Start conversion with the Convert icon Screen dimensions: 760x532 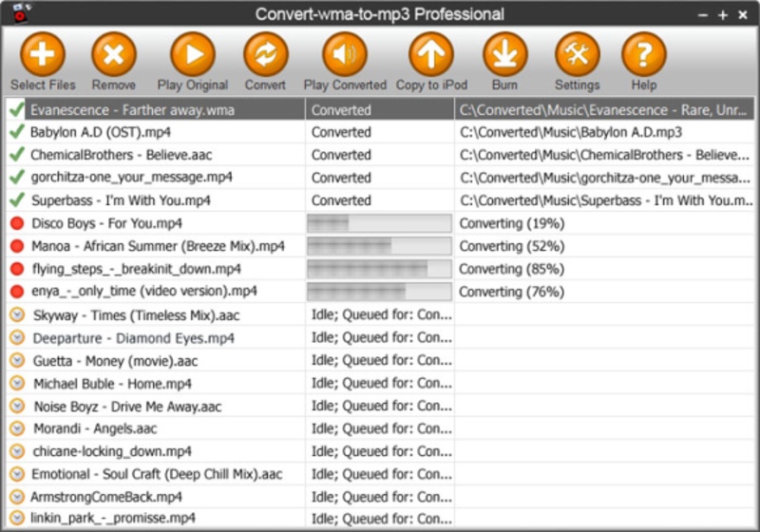(266, 54)
